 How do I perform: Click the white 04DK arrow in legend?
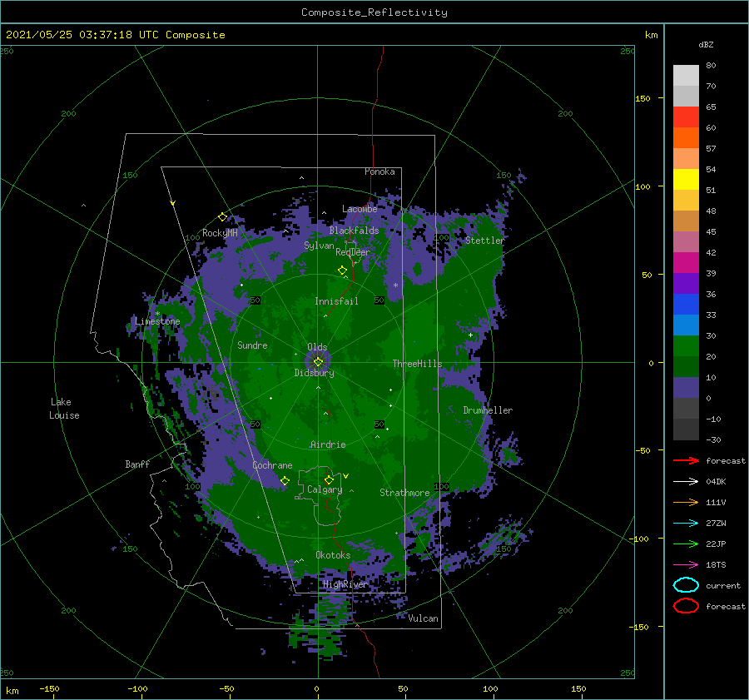686,482
